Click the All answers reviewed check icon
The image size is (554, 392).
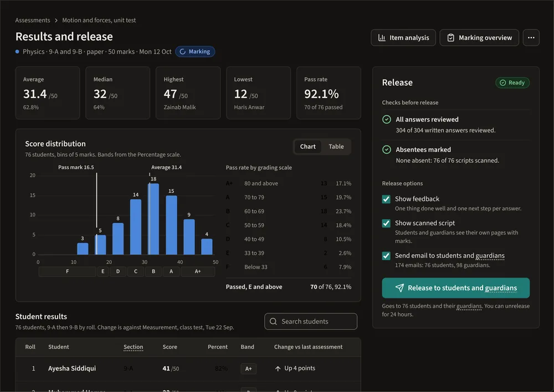tap(387, 120)
